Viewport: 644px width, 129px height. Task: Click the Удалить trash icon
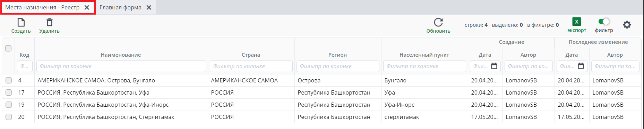tap(50, 23)
